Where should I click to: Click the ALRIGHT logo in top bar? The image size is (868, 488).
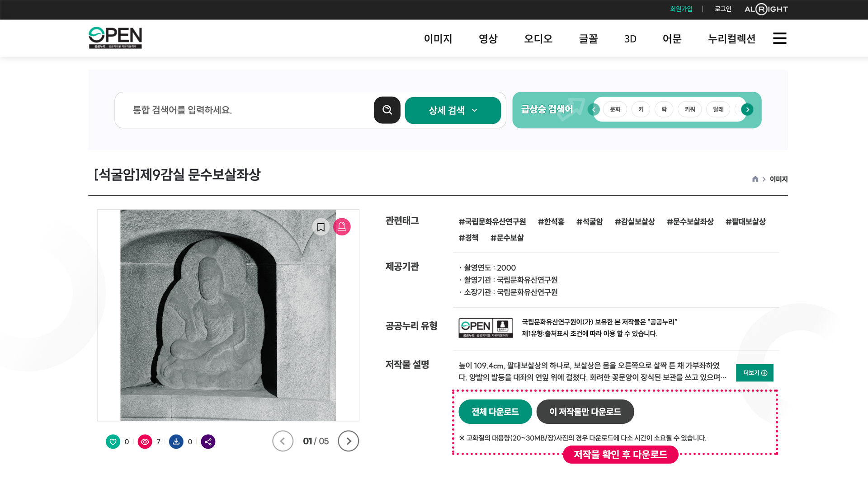pyautogui.click(x=766, y=9)
